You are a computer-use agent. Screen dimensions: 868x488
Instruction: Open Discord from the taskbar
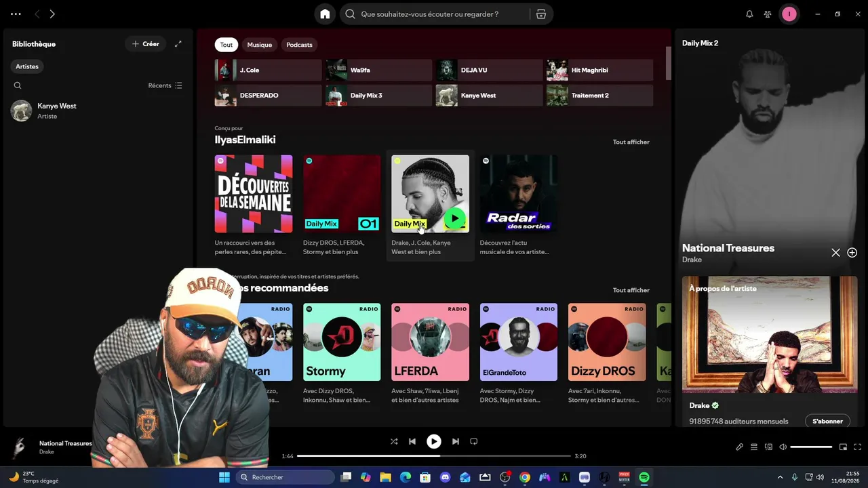[446, 477]
